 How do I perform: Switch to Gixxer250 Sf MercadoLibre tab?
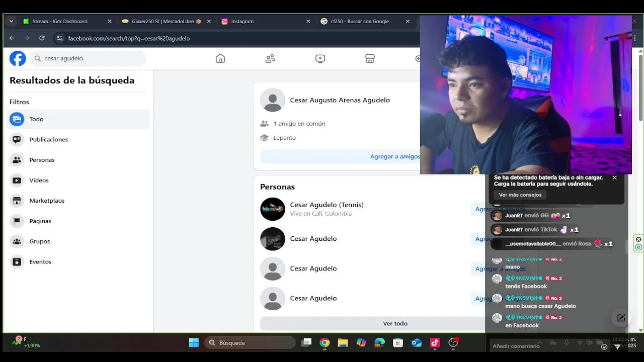click(166, 21)
